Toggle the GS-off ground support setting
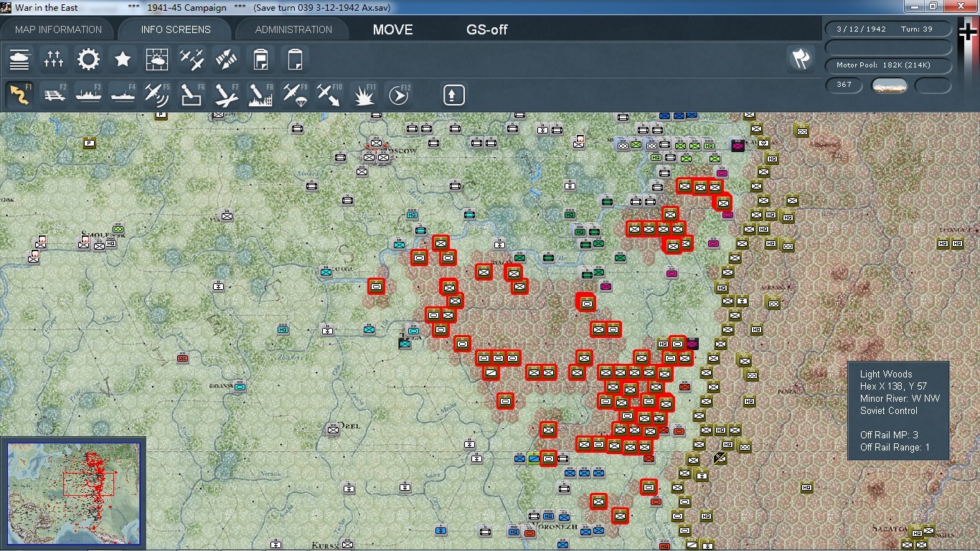980x551 pixels. pyautogui.click(x=487, y=30)
